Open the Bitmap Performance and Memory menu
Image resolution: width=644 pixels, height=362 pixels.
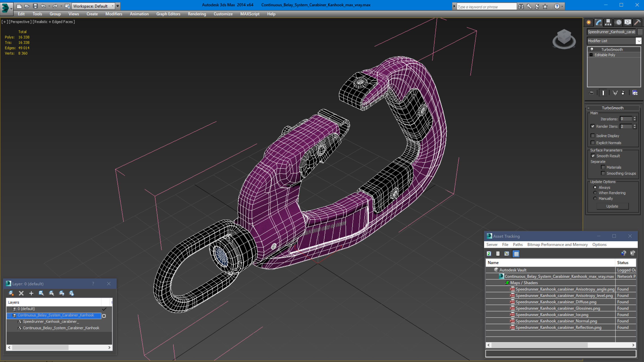point(557,244)
